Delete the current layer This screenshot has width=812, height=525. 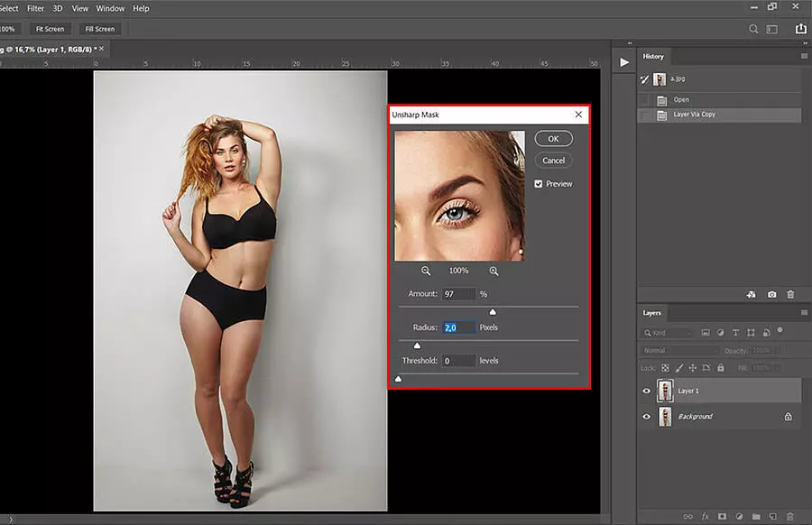pyautogui.click(x=790, y=516)
